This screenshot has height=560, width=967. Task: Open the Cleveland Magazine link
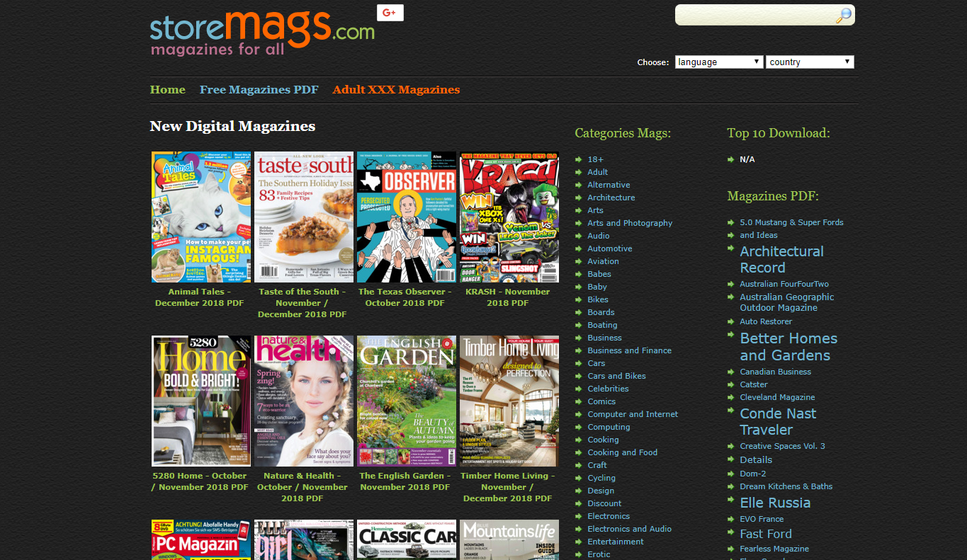pyautogui.click(x=777, y=397)
